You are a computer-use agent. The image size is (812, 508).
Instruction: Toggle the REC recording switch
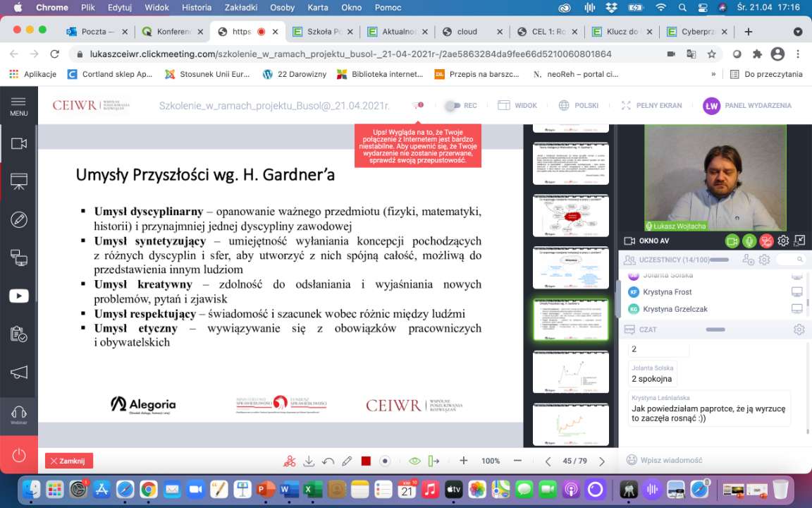click(x=453, y=106)
